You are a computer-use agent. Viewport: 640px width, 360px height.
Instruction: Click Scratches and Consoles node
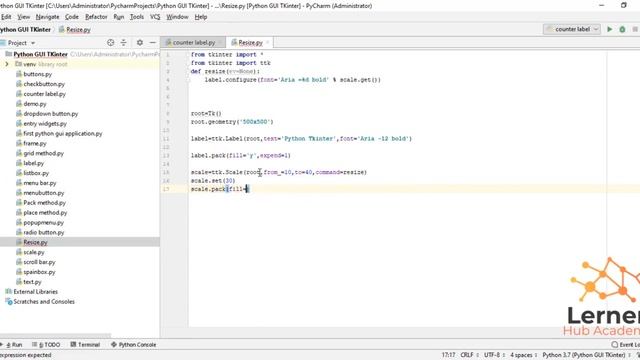(44, 302)
